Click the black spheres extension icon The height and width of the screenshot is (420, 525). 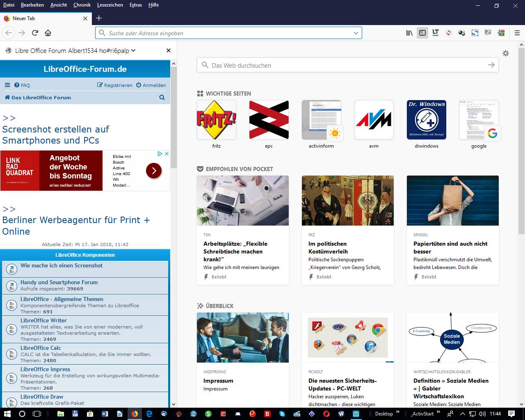(x=462, y=33)
